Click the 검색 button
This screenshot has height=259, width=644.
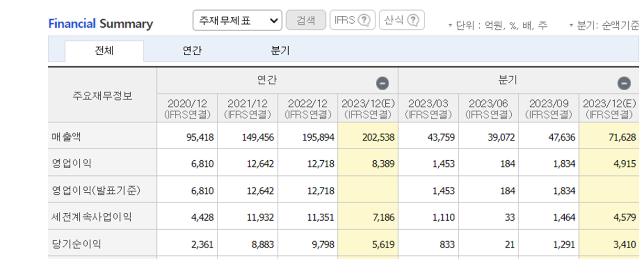(305, 20)
